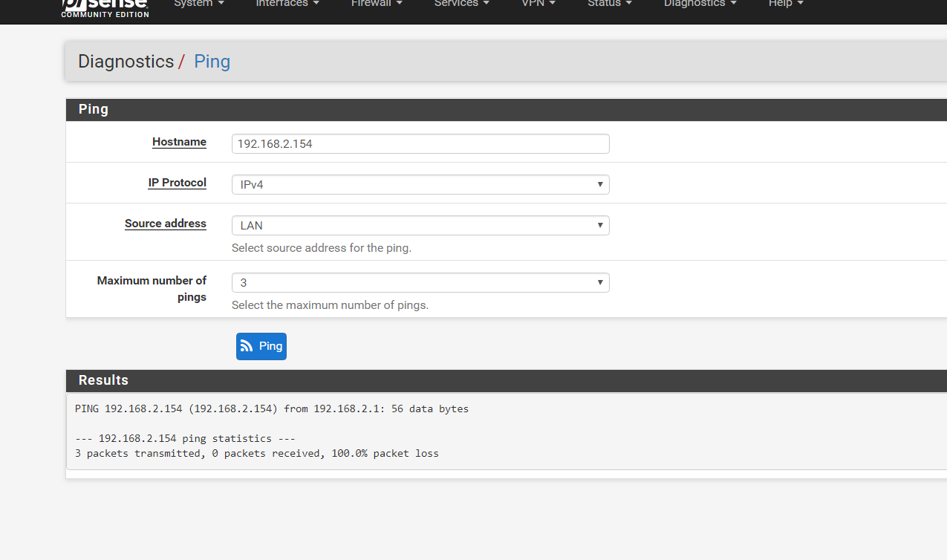This screenshot has height=560, width=947.
Task: Click the underlined Hostname label
Action: coord(179,142)
